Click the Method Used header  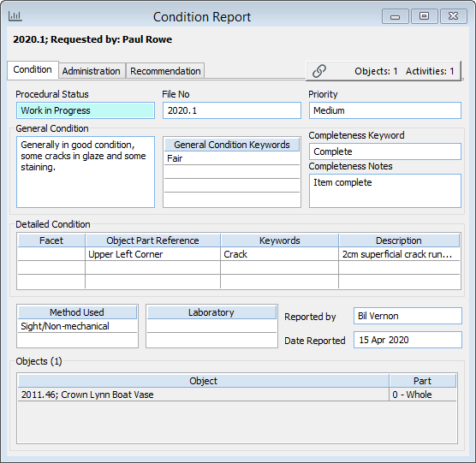[x=77, y=312]
